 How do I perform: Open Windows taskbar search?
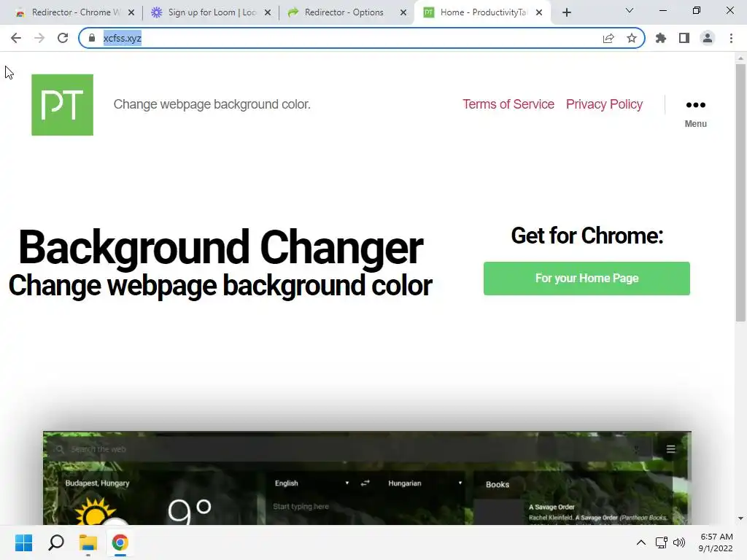click(x=56, y=542)
